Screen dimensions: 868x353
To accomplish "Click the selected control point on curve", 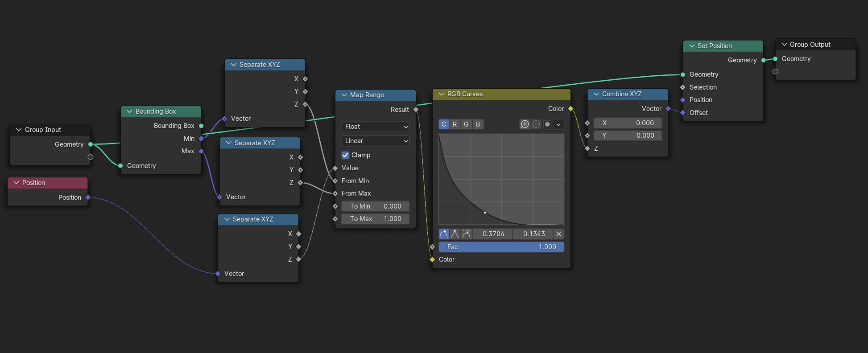I will (x=485, y=213).
